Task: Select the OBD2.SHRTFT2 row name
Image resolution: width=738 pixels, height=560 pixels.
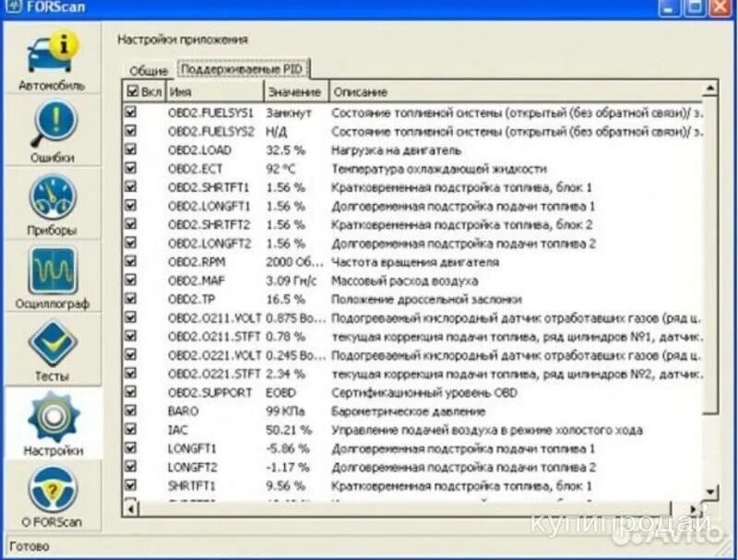Action: (209, 225)
